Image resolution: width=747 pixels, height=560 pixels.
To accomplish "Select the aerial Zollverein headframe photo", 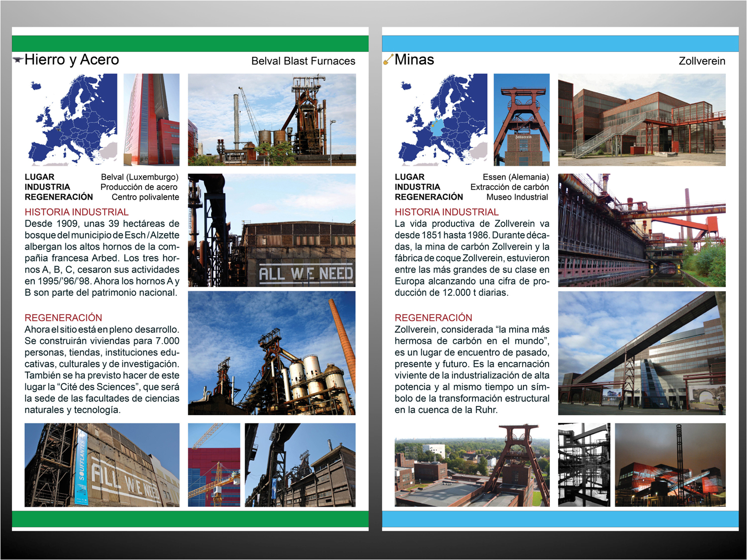I will coord(472,465).
